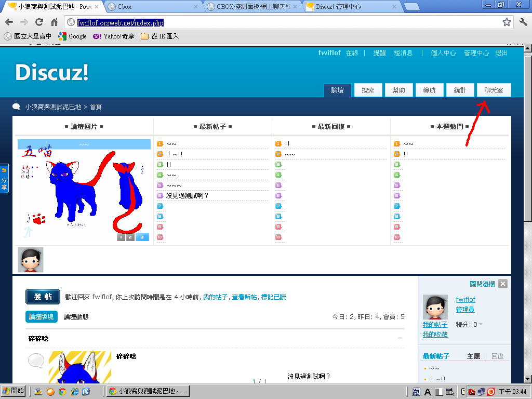This screenshot has height=399, width=532.
Task: Click the avatar below the slideshow
Action: tap(31, 260)
